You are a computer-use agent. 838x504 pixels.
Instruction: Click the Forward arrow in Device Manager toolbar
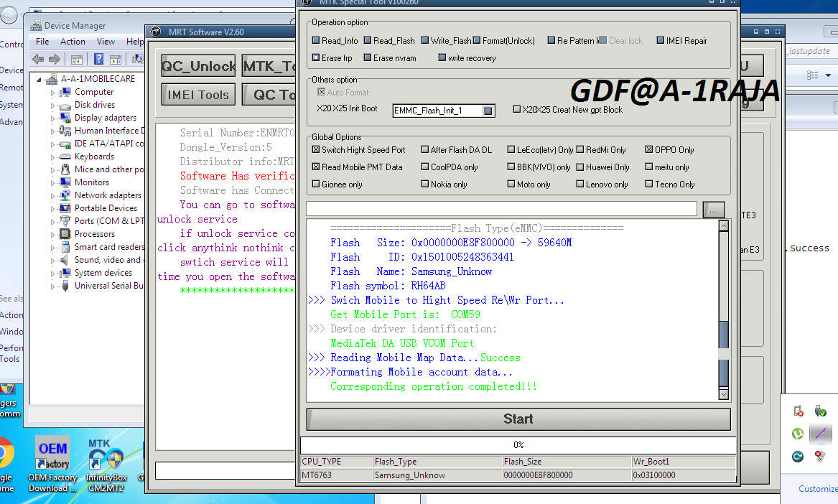tap(55, 60)
